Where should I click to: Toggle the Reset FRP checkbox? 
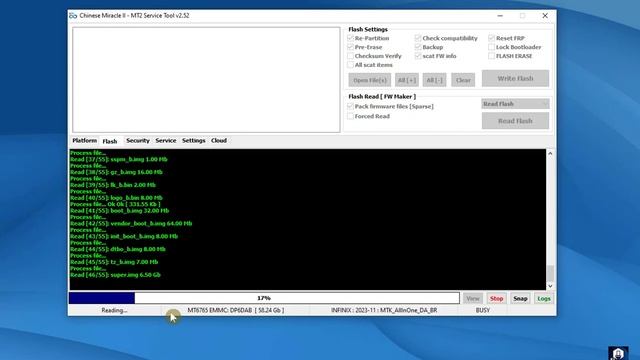491,38
